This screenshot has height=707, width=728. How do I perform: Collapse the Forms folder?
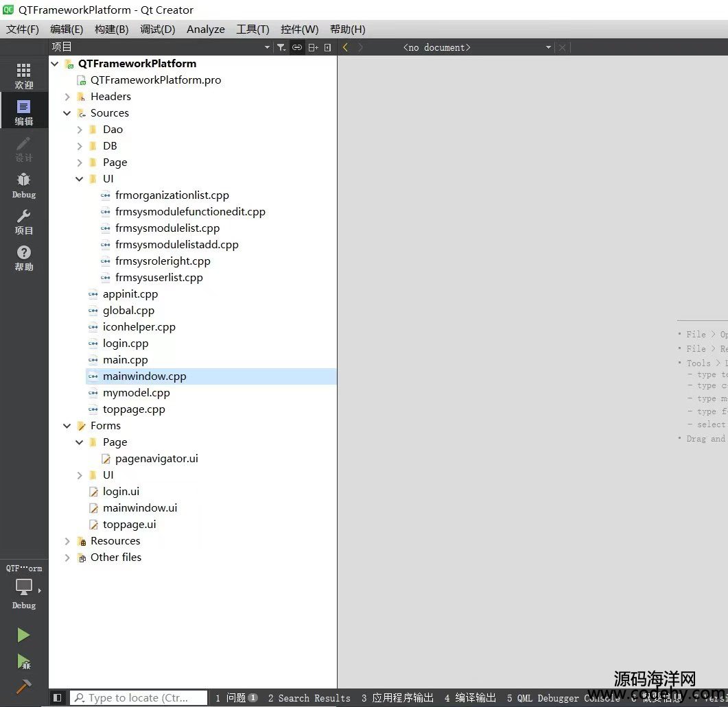pyautogui.click(x=67, y=426)
